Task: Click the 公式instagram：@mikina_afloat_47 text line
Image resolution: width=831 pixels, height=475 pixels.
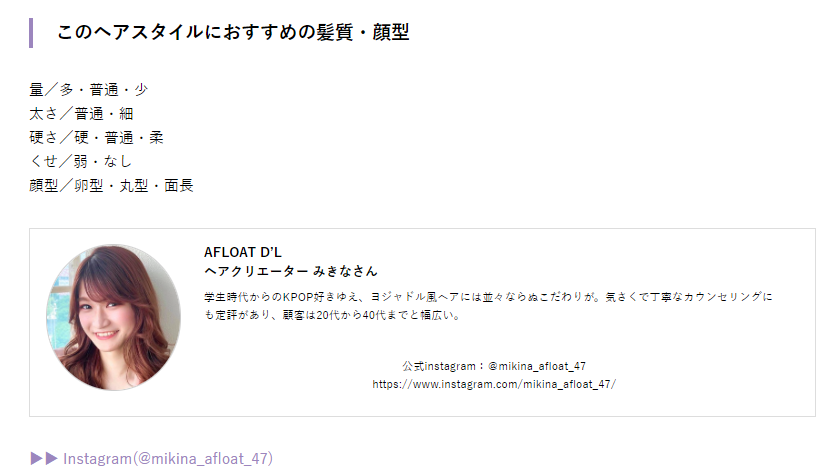Action: point(494,366)
